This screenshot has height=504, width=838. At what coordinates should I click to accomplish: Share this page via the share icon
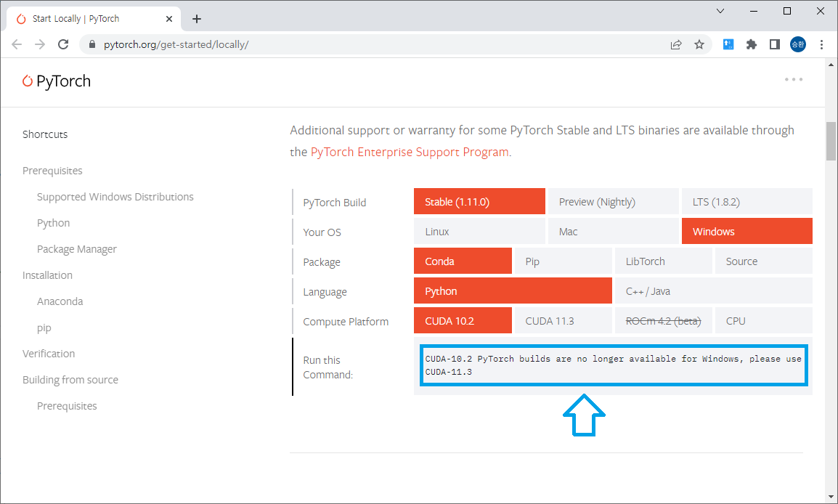click(676, 44)
